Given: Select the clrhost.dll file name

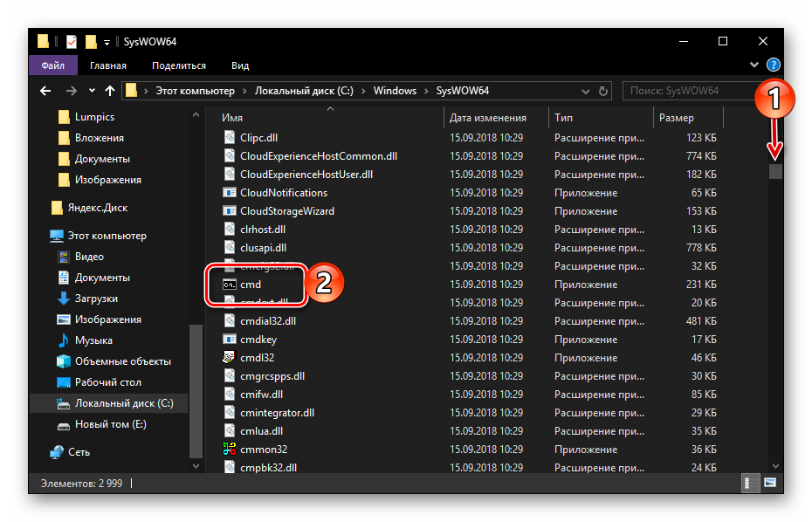Looking at the screenshot, I should coord(263,230).
